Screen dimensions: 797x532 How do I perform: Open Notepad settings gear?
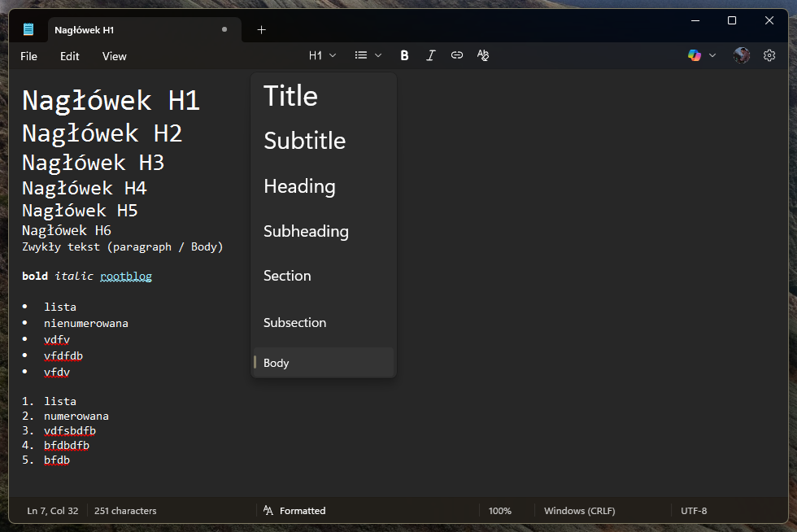pyautogui.click(x=769, y=55)
